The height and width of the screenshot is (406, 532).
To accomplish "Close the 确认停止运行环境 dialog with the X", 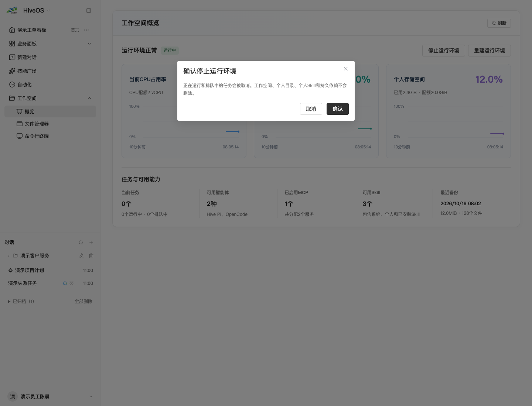I will (x=346, y=69).
